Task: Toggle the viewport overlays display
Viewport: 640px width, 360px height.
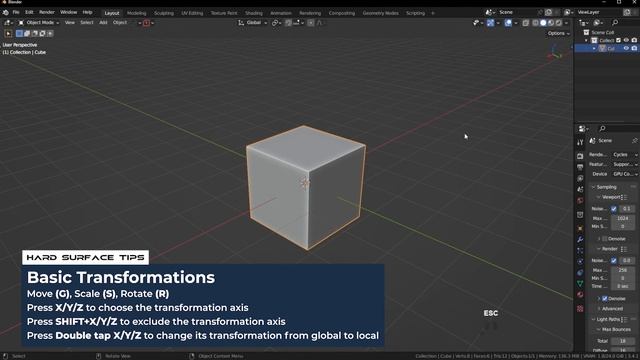Action: (x=508, y=23)
